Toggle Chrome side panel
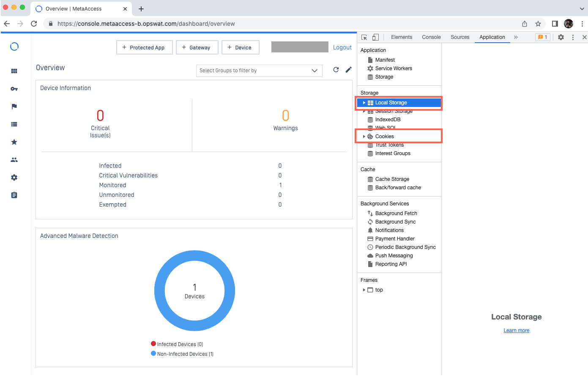Viewport: 588px width, 382px height. pyautogui.click(x=555, y=24)
